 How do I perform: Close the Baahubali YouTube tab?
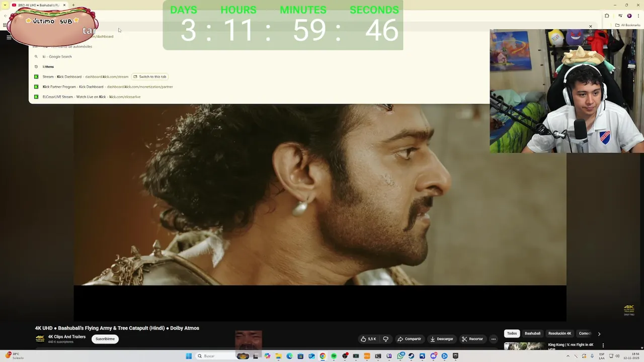(64, 5)
